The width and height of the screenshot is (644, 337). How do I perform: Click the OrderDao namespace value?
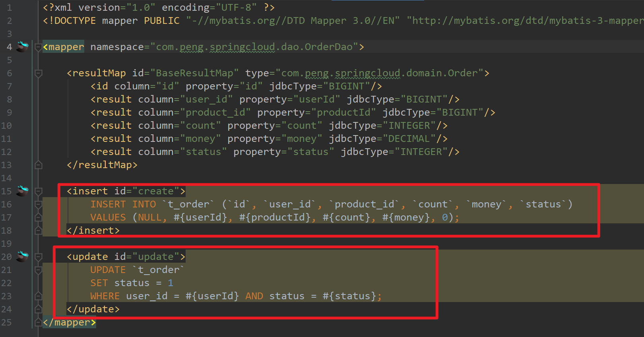pyautogui.click(x=254, y=47)
